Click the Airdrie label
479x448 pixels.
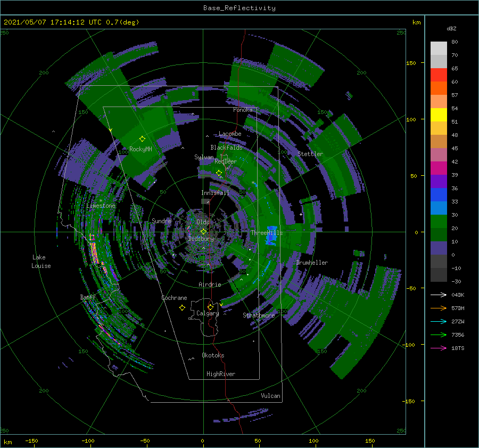(x=210, y=284)
